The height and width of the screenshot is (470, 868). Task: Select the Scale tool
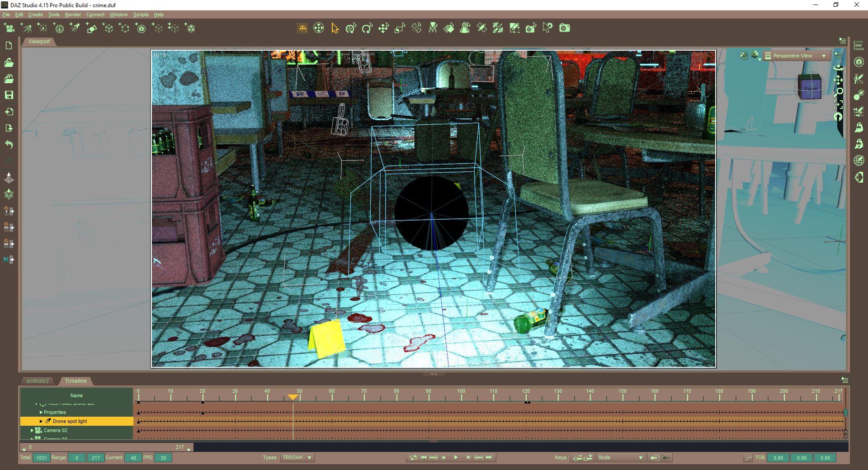tap(400, 28)
